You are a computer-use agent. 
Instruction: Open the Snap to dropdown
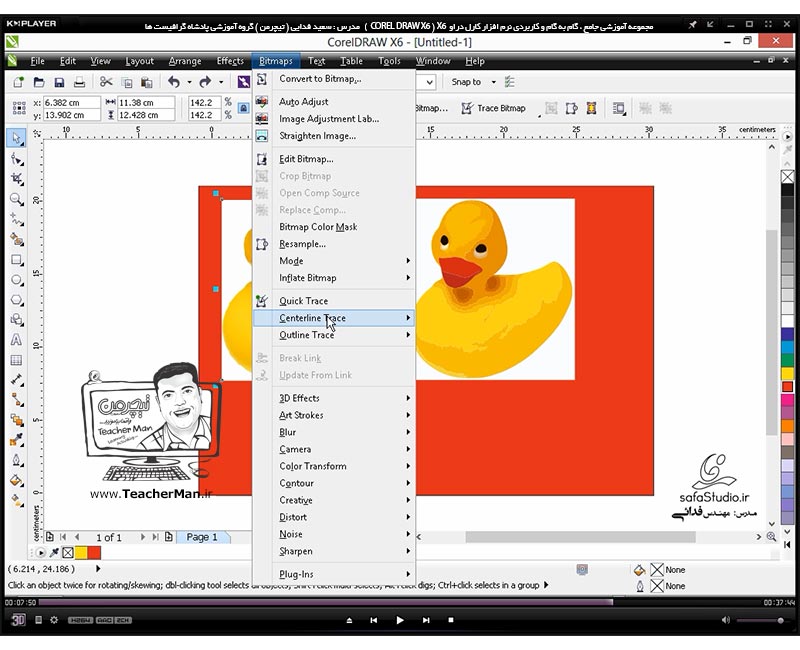click(x=493, y=82)
